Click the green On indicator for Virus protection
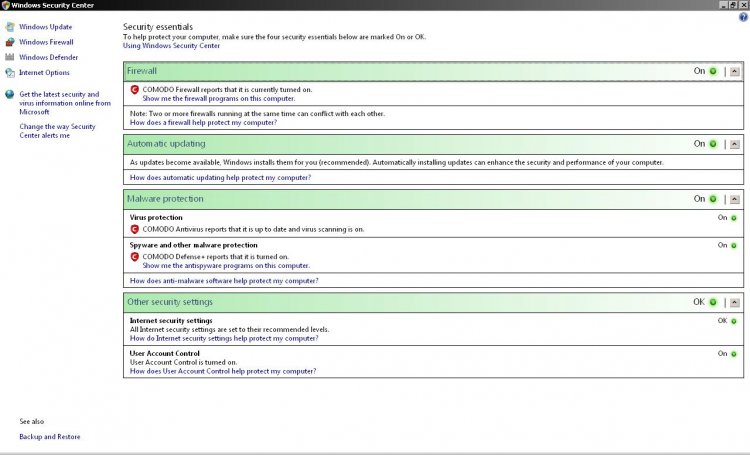This screenshot has width=750, height=455. point(734,218)
